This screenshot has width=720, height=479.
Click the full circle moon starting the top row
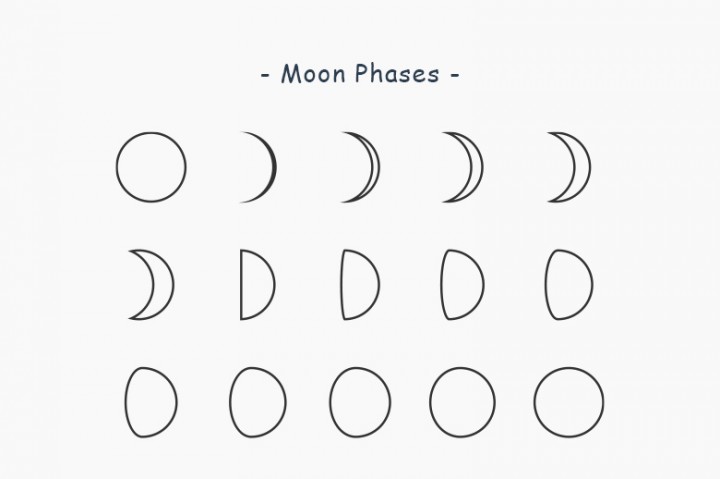[x=151, y=166]
